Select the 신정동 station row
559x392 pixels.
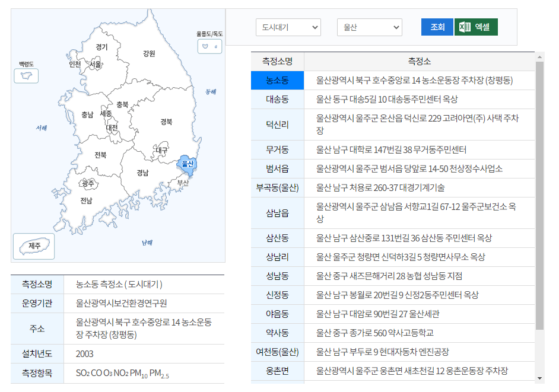click(x=393, y=295)
